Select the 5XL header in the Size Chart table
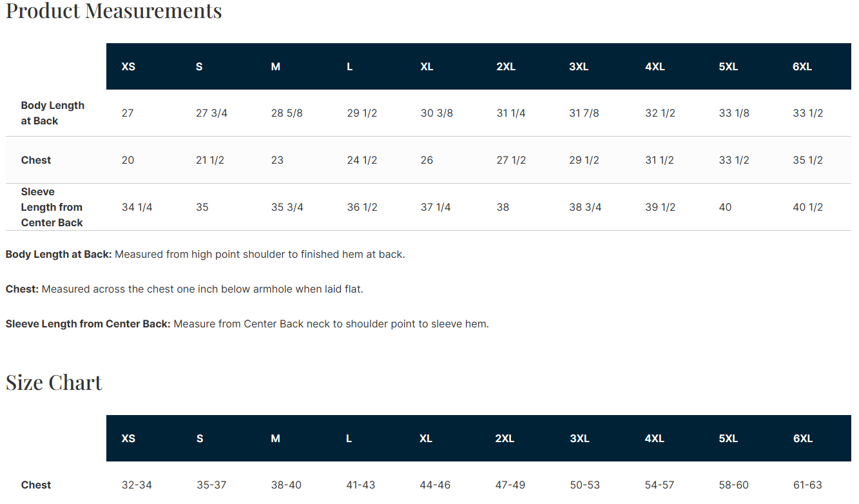The height and width of the screenshot is (504, 859). tap(728, 438)
